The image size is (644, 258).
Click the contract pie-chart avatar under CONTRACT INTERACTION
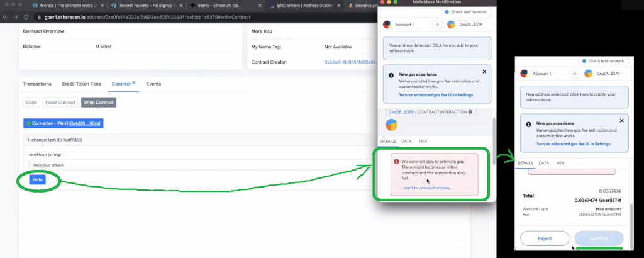391,125
